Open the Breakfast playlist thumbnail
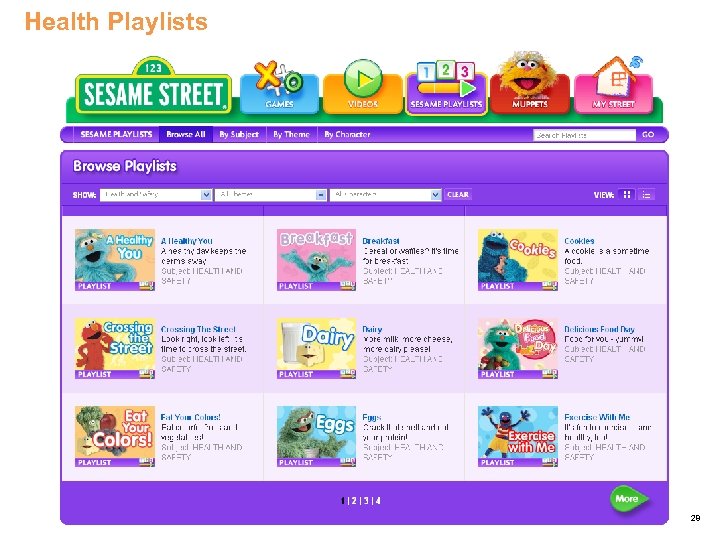This screenshot has height=540, width=720. [x=316, y=260]
